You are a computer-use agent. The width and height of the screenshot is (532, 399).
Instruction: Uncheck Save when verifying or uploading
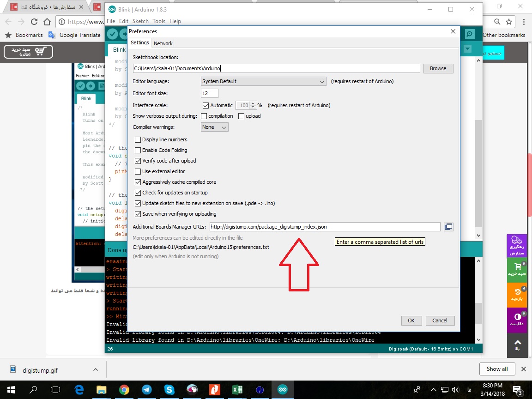(x=138, y=214)
